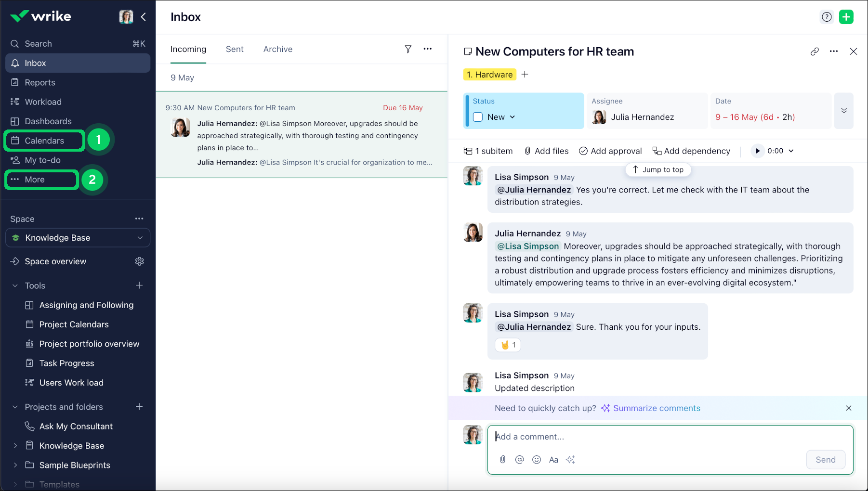Click the green plus create button
Viewport: 868px width, 491px height.
click(846, 17)
